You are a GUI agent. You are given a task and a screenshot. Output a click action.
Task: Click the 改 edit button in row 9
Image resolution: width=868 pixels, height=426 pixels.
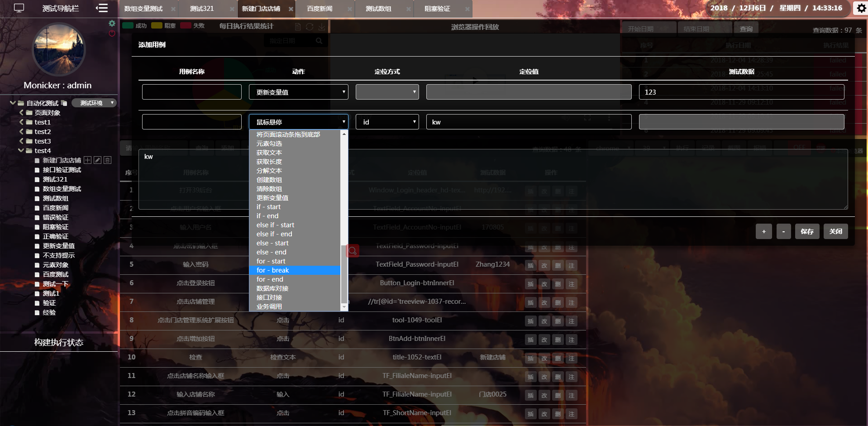coord(544,340)
